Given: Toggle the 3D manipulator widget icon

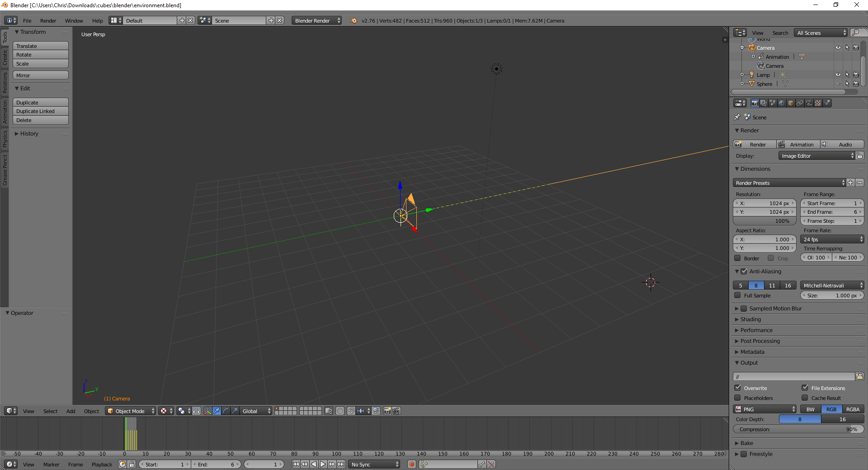Looking at the screenshot, I should click(x=208, y=411).
